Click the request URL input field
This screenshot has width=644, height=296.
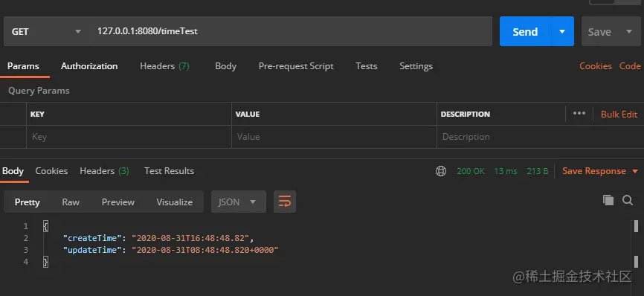pyautogui.click(x=290, y=31)
